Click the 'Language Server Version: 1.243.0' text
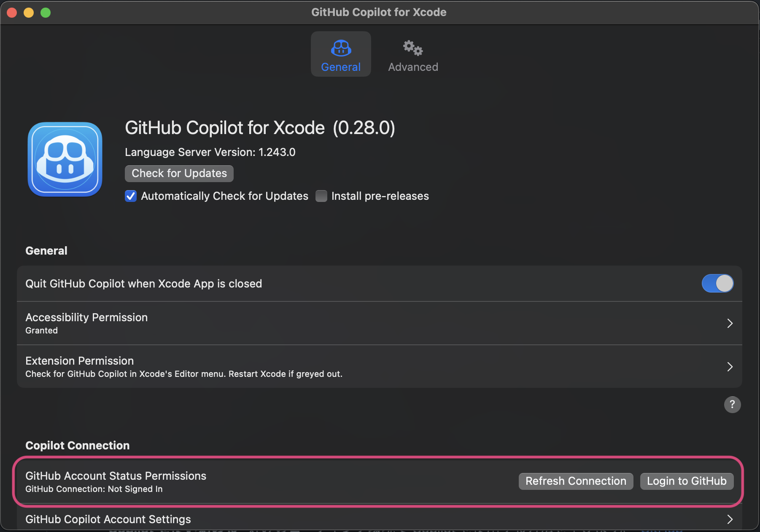 tap(210, 152)
